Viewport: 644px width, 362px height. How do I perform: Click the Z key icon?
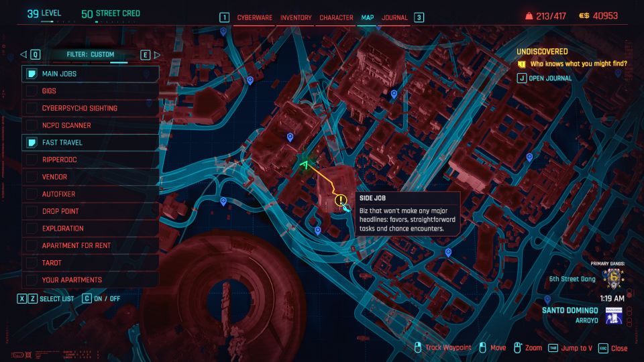tap(32, 298)
